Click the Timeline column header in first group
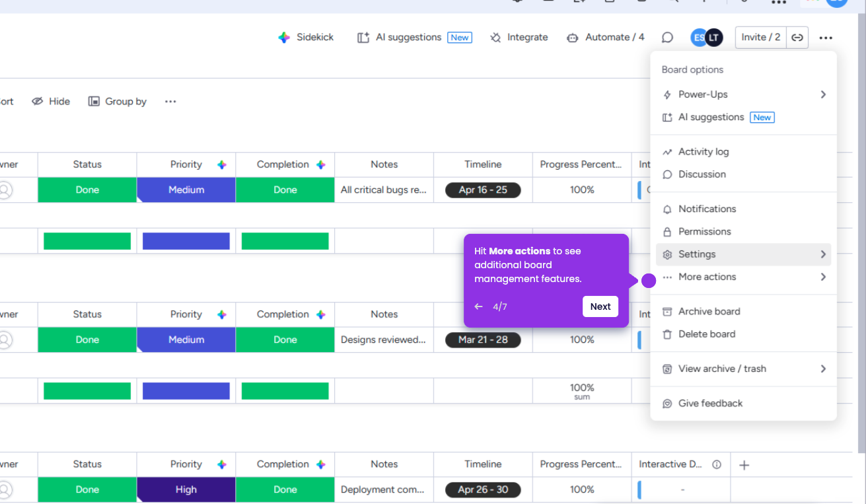The image size is (866, 504). pyautogui.click(x=483, y=165)
